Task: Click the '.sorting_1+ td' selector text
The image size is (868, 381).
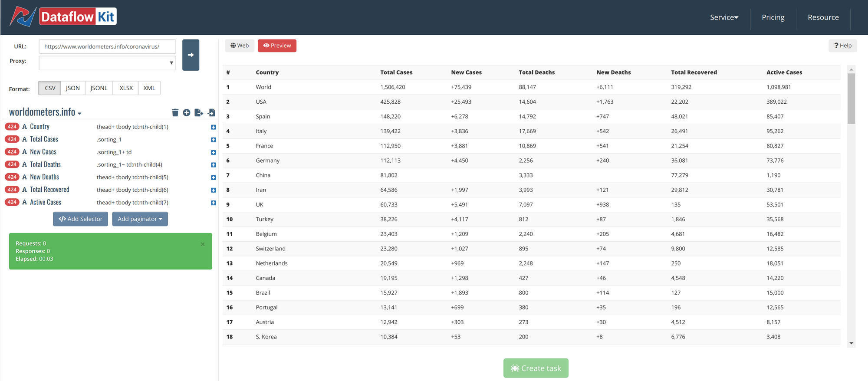Action: 114,152
